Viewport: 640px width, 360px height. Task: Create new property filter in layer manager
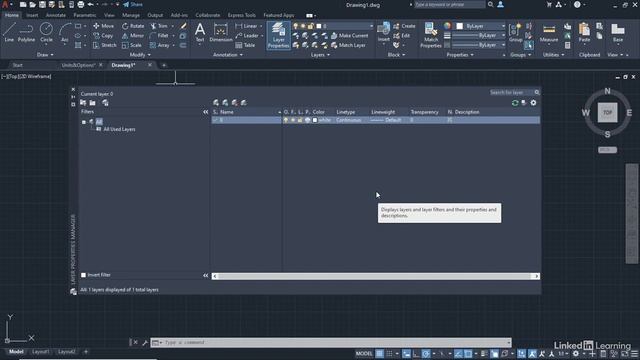point(83,103)
